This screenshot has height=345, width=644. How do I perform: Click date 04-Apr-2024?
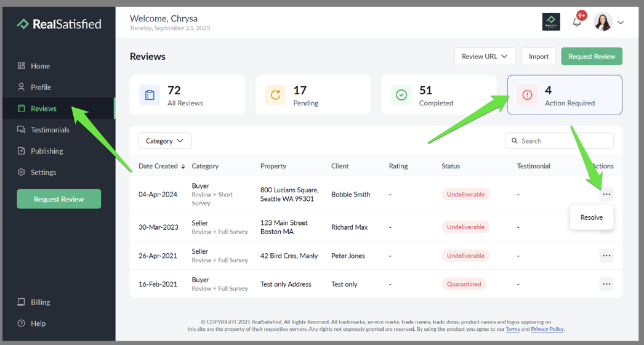(158, 195)
